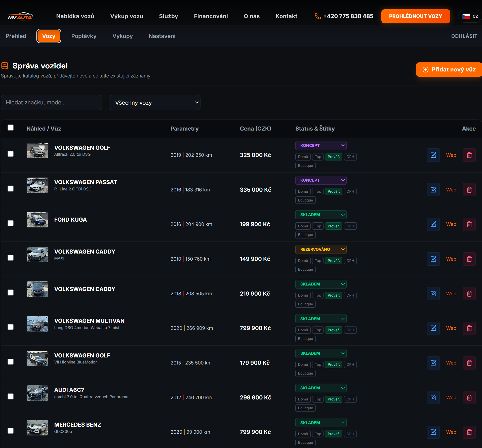
Task: Select the Audi A6C7 checkbox
Action: coord(11,396)
